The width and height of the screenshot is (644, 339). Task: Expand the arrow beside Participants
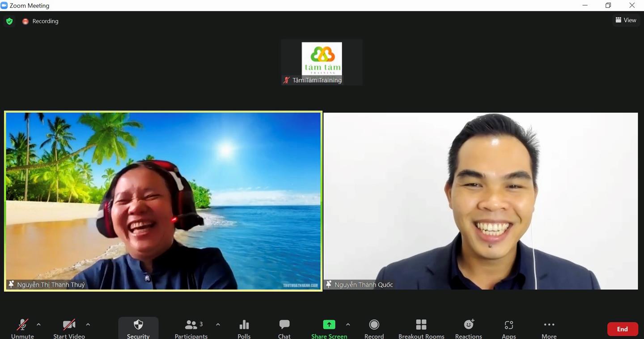coord(218,324)
